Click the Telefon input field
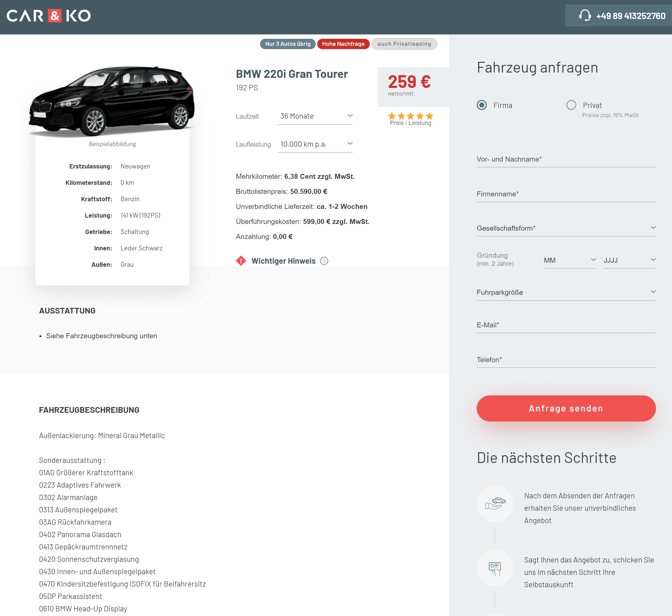Image resolution: width=672 pixels, height=616 pixels. 566,360
